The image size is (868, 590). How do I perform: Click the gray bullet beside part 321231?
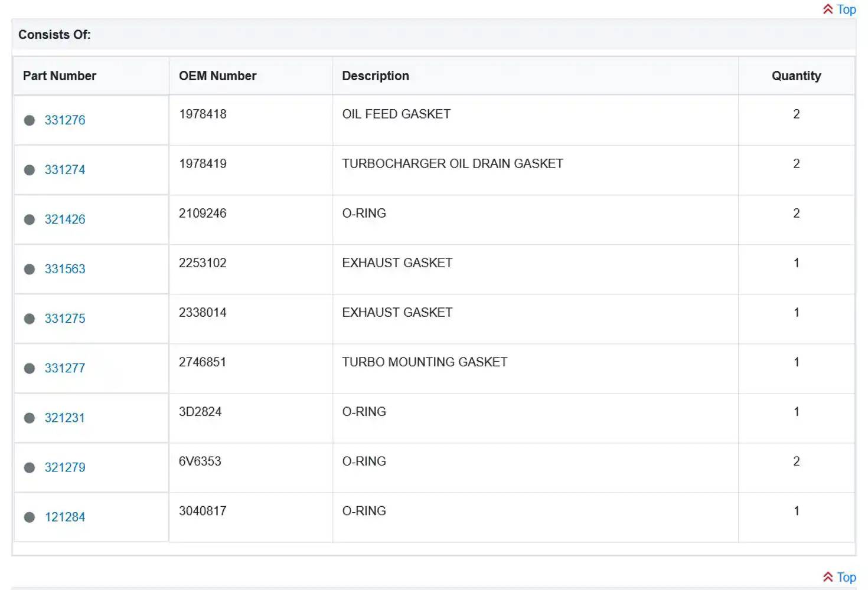tap(30, 418)
